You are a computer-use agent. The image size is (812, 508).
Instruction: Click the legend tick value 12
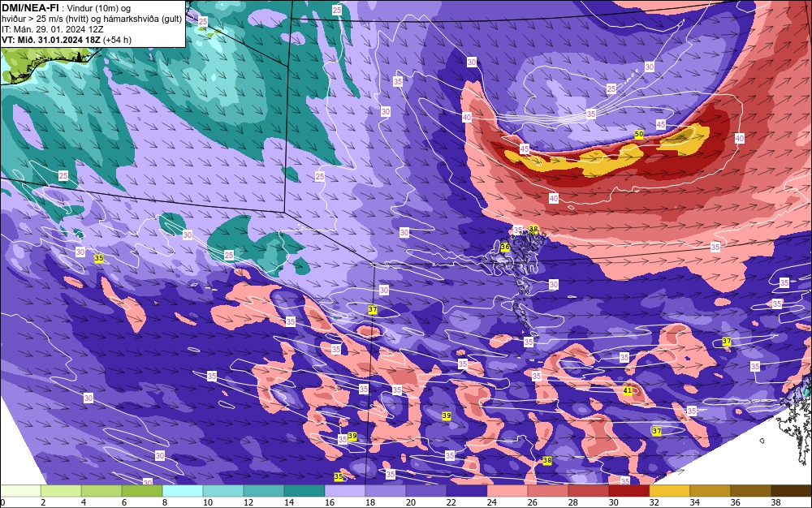pos(248,502)
